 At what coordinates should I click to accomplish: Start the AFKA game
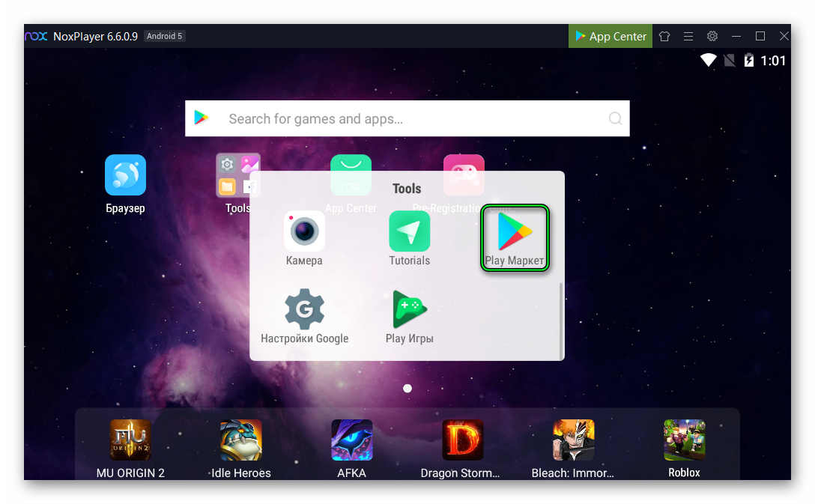(352, 440)
